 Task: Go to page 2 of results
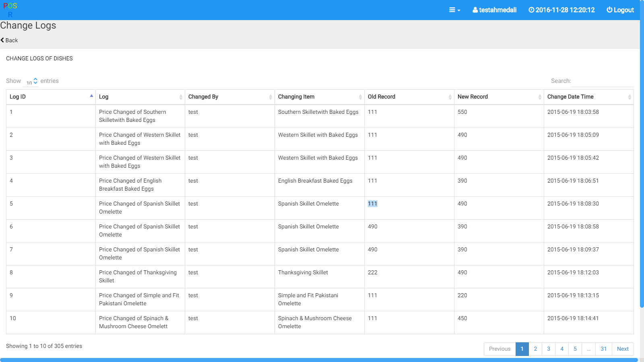pyautogui.click(x=535, y=349)
